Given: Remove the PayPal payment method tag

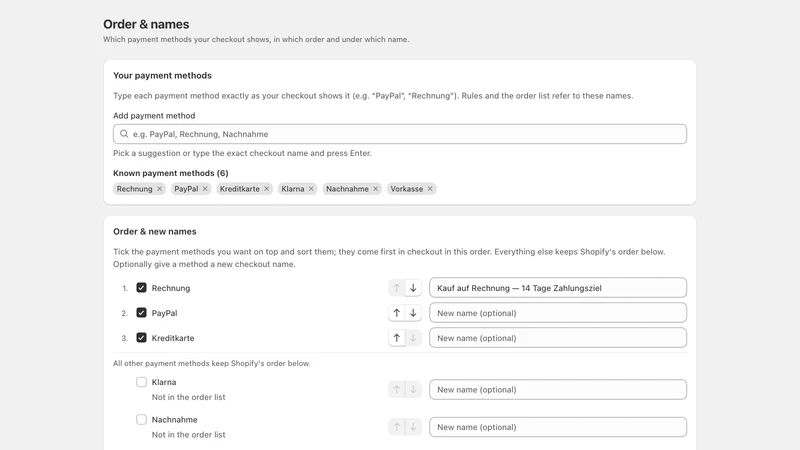Looking at the screenshot, I should (x=205, y=189).
